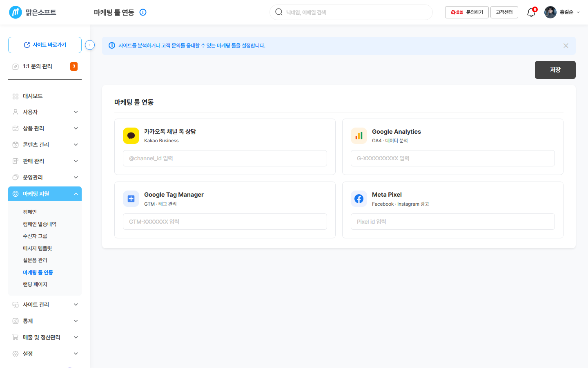Open the 대시보드 menu label
Screen dimensions: 588x368
coord(33,96)
